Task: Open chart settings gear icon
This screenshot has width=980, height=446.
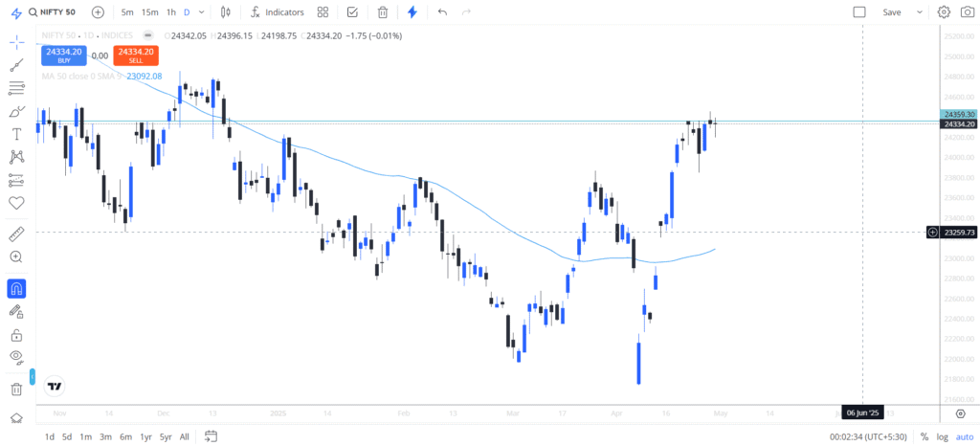Action: 944,11
